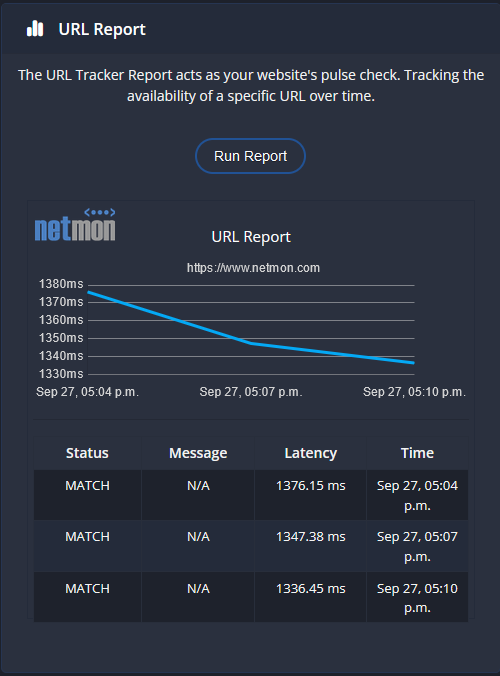Click the Time column header
This screenshot has width=500, height=676.
tap(417, 453)
